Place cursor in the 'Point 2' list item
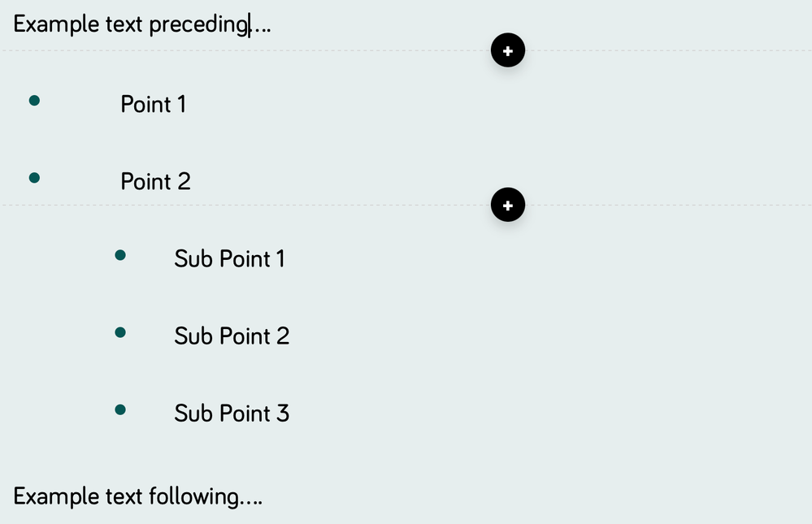The width and height of the screenshot is (812, 524). coord(155,181)
